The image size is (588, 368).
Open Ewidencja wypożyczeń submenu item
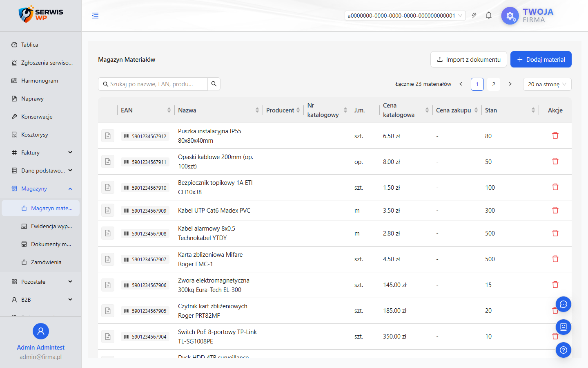(41, 226)
